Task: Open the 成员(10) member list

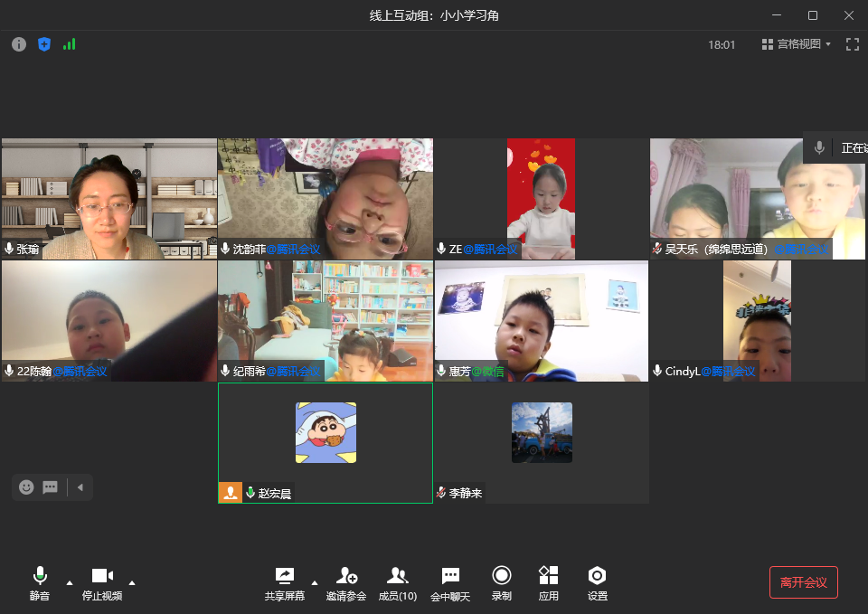Action: click(x=398, y=583)
